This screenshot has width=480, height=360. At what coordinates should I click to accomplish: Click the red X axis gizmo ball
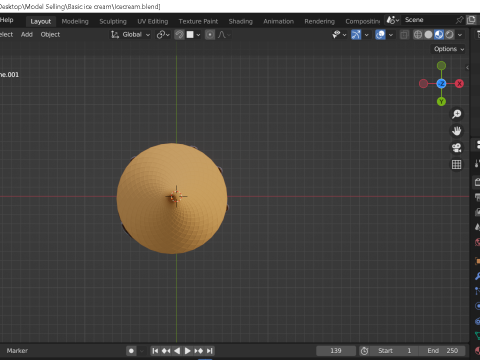459,84
